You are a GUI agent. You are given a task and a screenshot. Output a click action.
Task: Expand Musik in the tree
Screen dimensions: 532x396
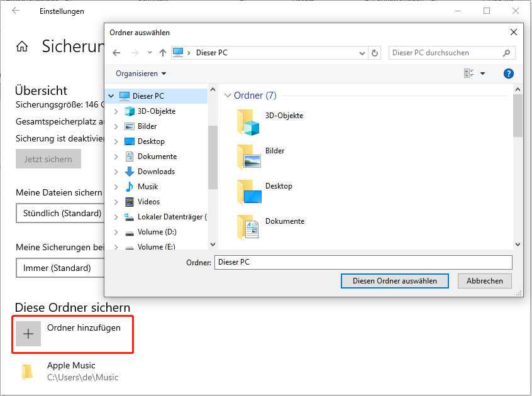tap(116, 187)
